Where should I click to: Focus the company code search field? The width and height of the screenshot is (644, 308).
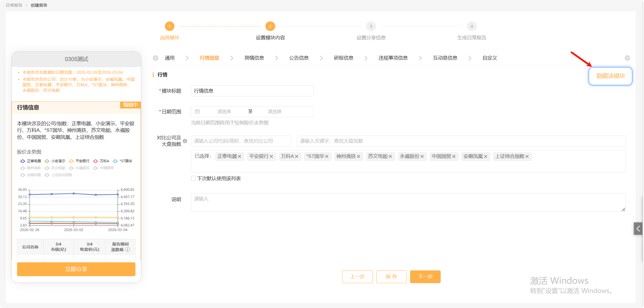tap(241, 141)
